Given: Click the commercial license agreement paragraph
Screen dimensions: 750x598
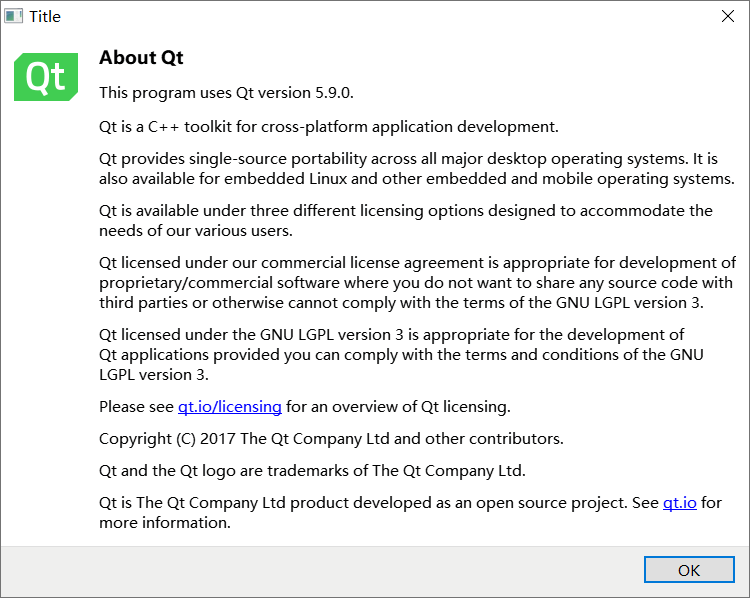Looking at the screenshot, I should click(418, 283).
